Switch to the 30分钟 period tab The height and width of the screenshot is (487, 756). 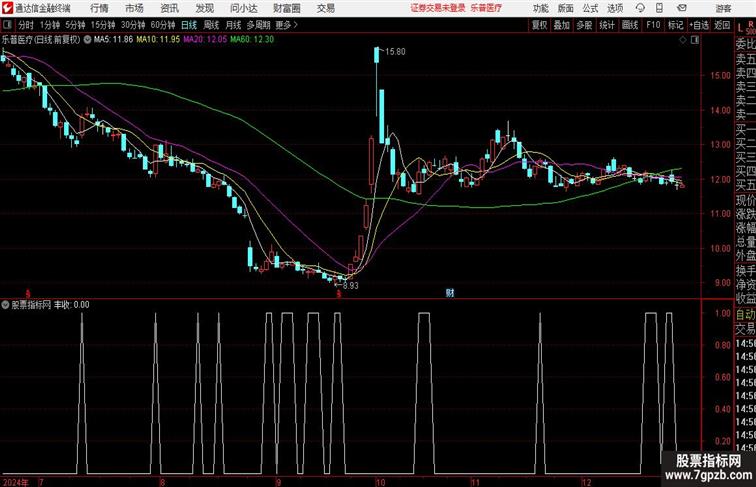(133, 25)
